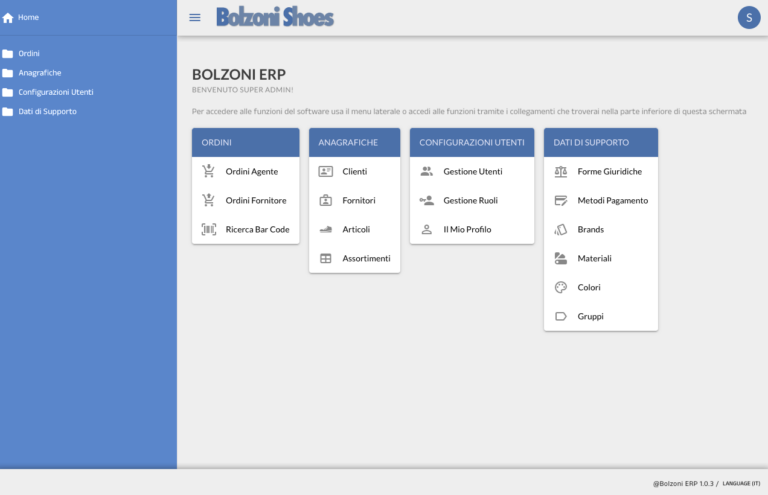768x495 pixels.
Task: Click the badge icon for Fornitori
Action: (x=326, y=200)
